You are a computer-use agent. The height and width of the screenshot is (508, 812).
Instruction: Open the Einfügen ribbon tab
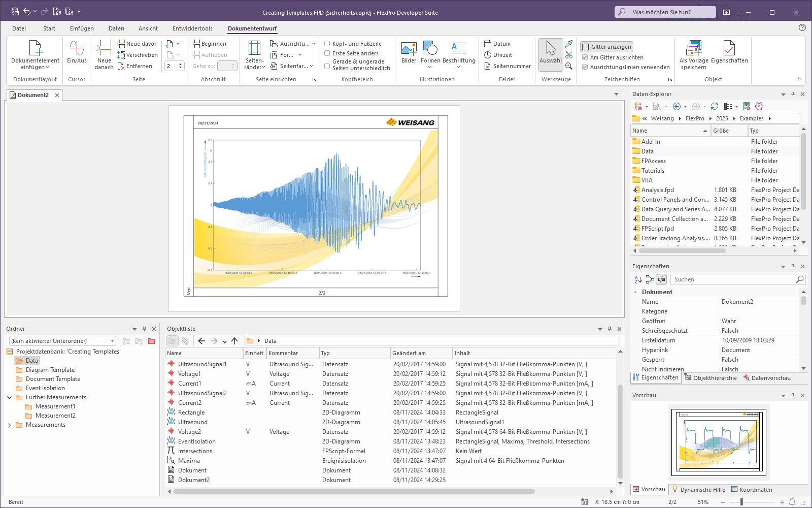pos(82,28)
